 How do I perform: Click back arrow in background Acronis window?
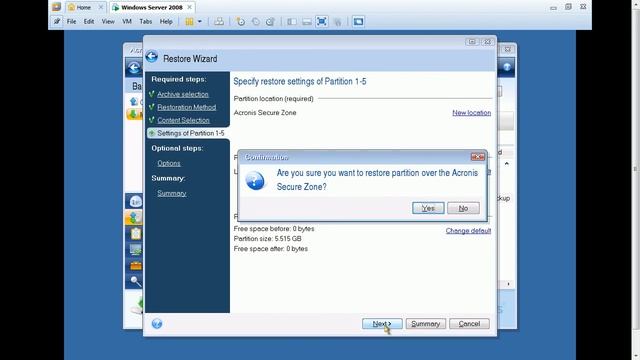(134, 67)
